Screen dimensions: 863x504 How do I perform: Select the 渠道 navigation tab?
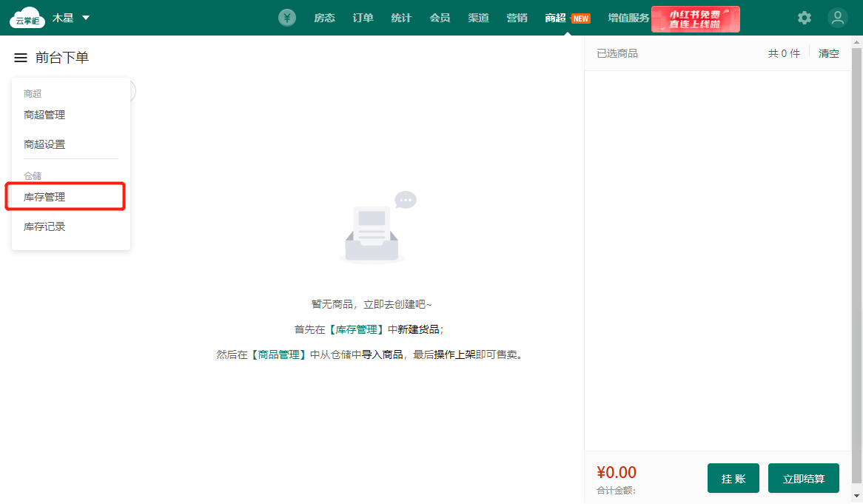point(478,18)
